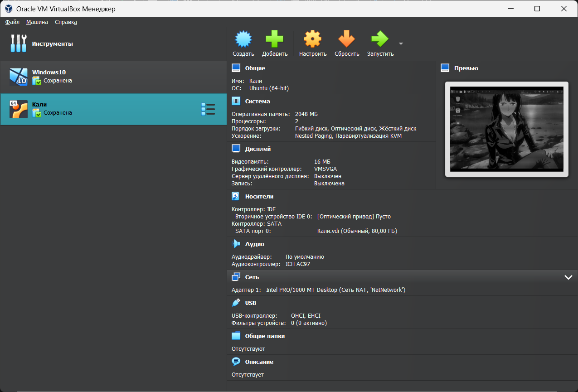Click the 'ICH AC97' audio controller value

click(298, 264)
